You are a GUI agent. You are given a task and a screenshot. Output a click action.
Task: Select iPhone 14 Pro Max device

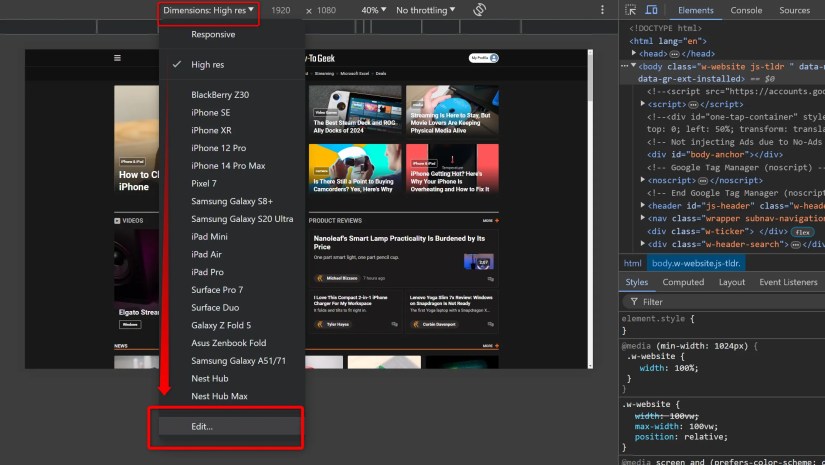pyautogui.click(x=228, y=166)
